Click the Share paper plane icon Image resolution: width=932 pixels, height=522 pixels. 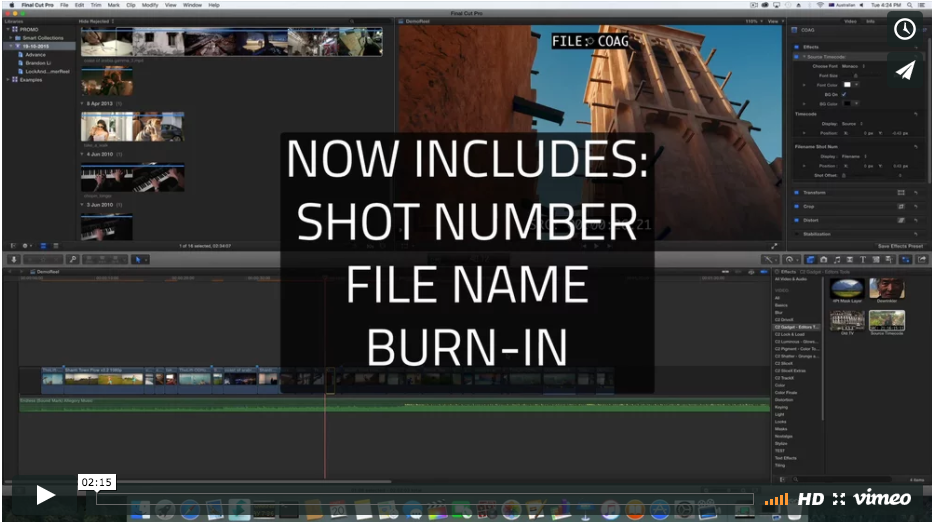point(904,70)
